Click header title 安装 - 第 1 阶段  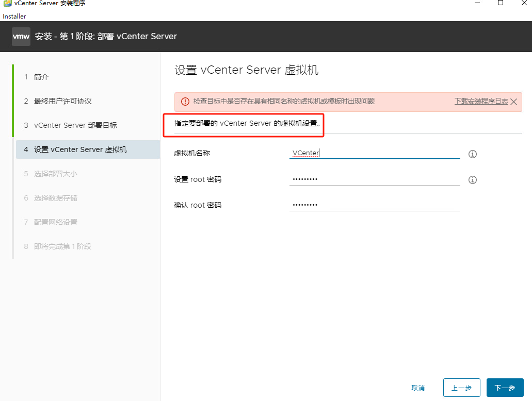point(105,36)
